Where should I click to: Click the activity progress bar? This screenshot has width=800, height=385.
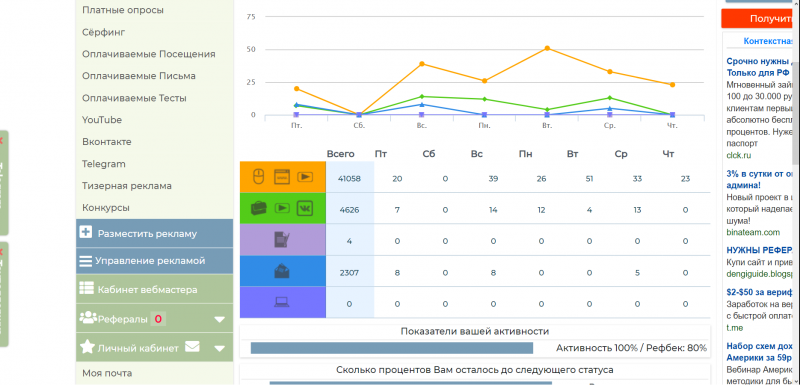click(x=392, y=348)
